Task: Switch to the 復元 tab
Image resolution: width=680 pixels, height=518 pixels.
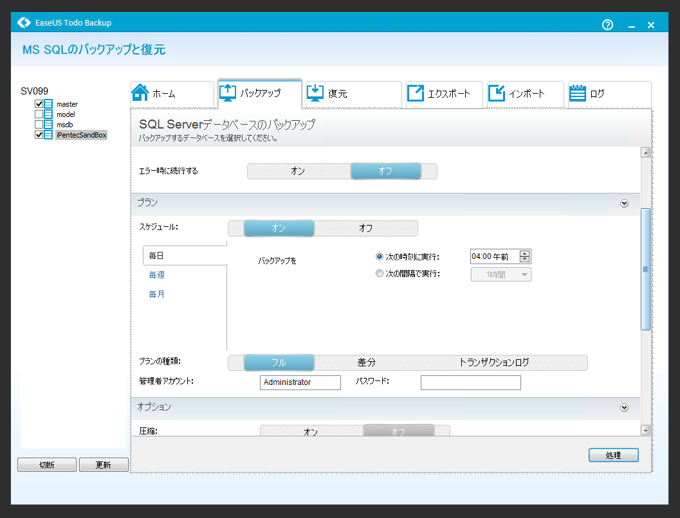Action: pos(353,94)
